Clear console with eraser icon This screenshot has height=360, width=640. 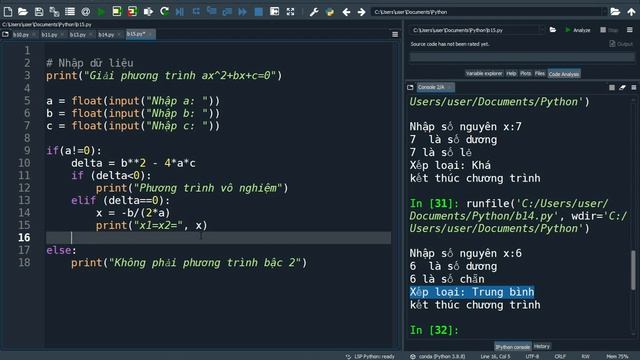click(622, 87)
